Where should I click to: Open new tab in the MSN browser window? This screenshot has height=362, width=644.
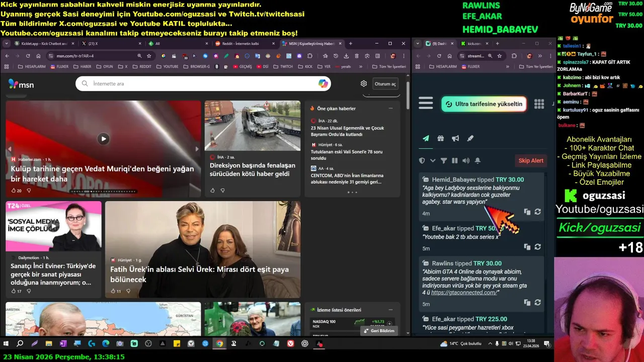[351, 44]
